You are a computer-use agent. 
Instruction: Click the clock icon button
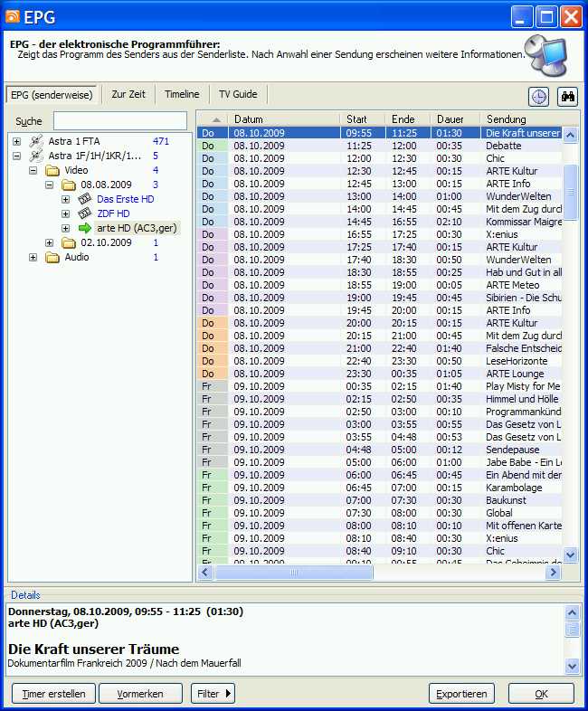tap(538, 98)
